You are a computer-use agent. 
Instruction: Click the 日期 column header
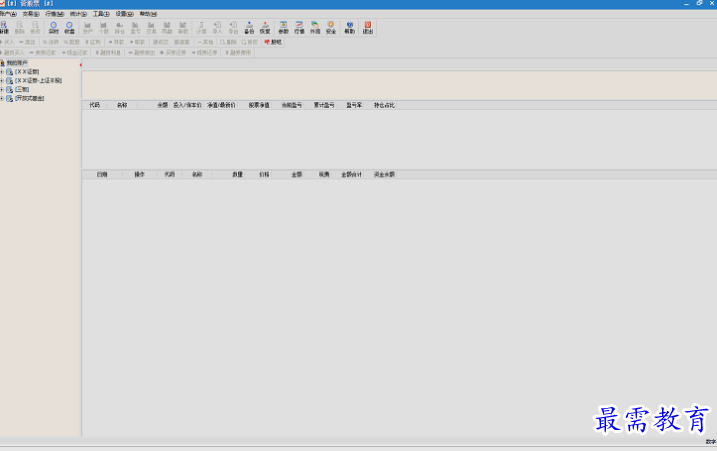[x=102, y=175]
